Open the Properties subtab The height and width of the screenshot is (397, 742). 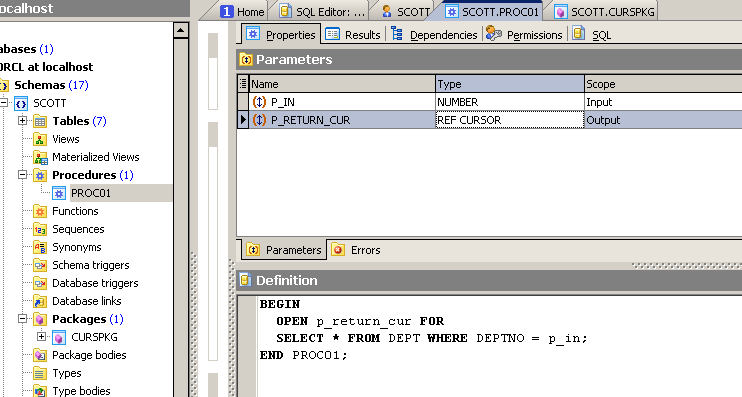tap(281, 35)
